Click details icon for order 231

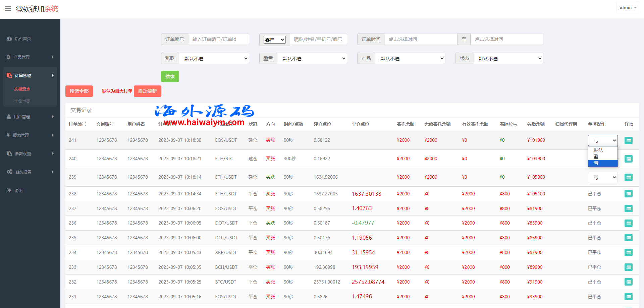tap(628, 297)
